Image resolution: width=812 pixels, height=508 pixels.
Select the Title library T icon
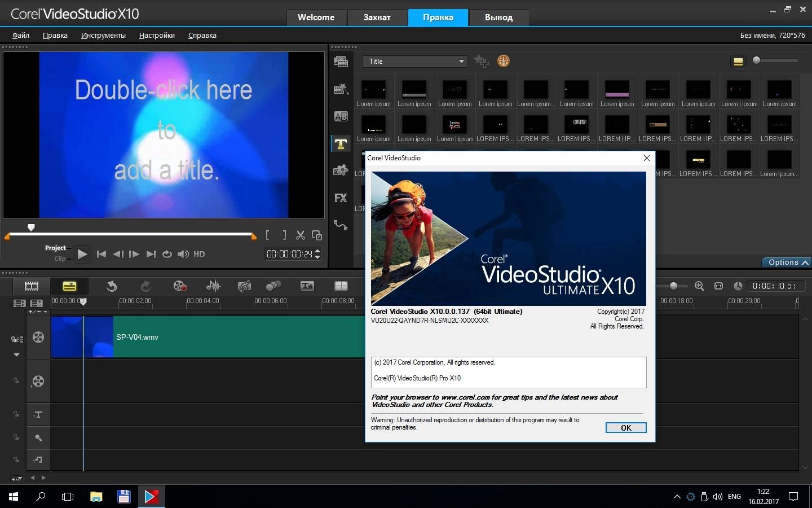point(341,144)
